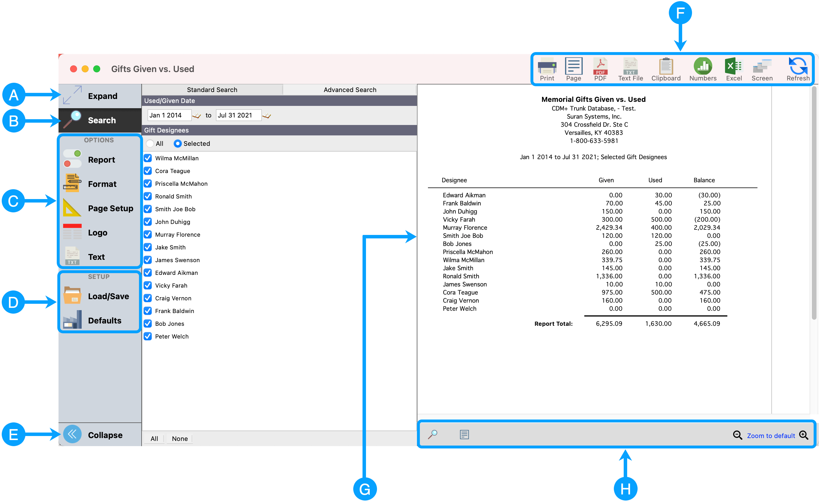This screenshot has width=820, height=504.
Task: Uncheck Bob Jones
Action: click(x=148, y=324)
